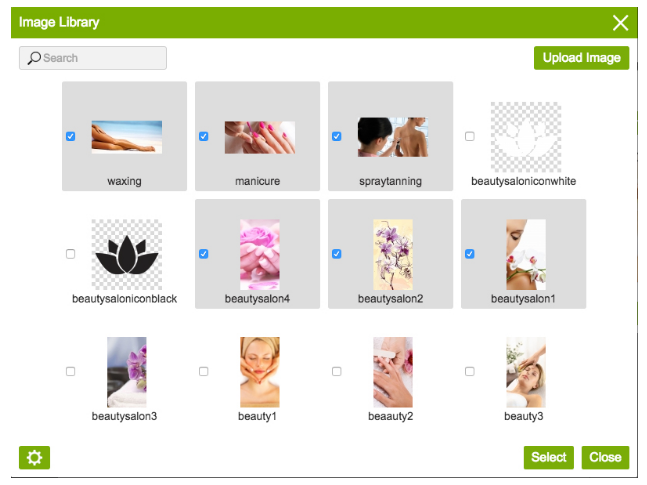Check the beauty1 image checkbox
Screen dimensions: 647x485
pos(203,371)
